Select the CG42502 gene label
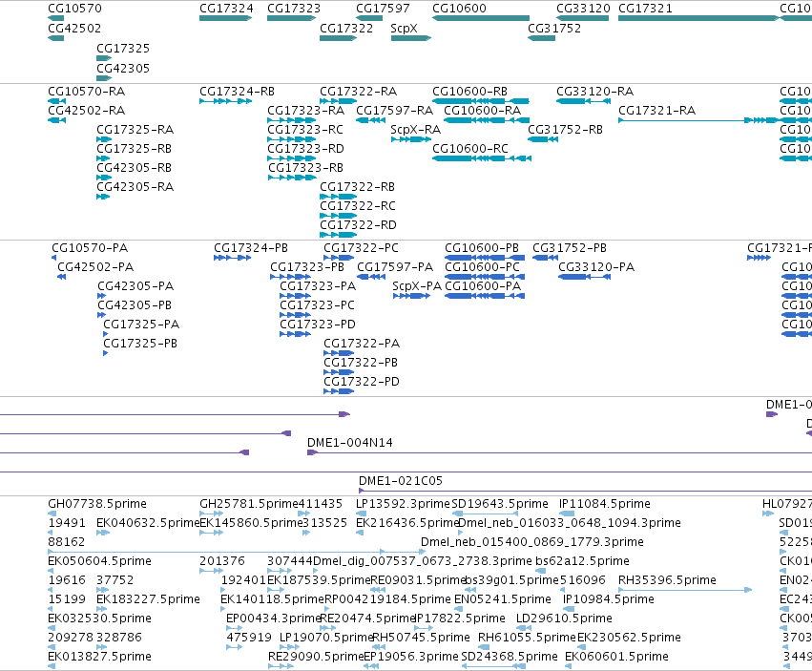This screenshot has width=812, height=671. point(74,28)
